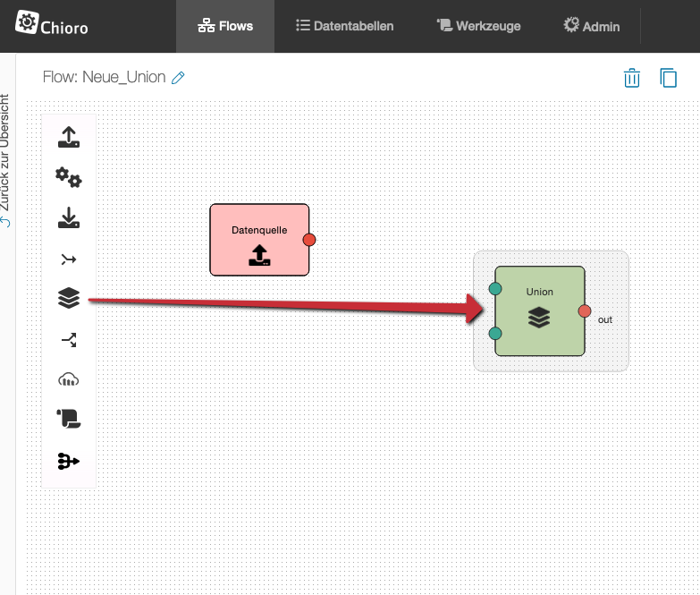Delete the flow with the trash icon

click(x=632, y=78)
